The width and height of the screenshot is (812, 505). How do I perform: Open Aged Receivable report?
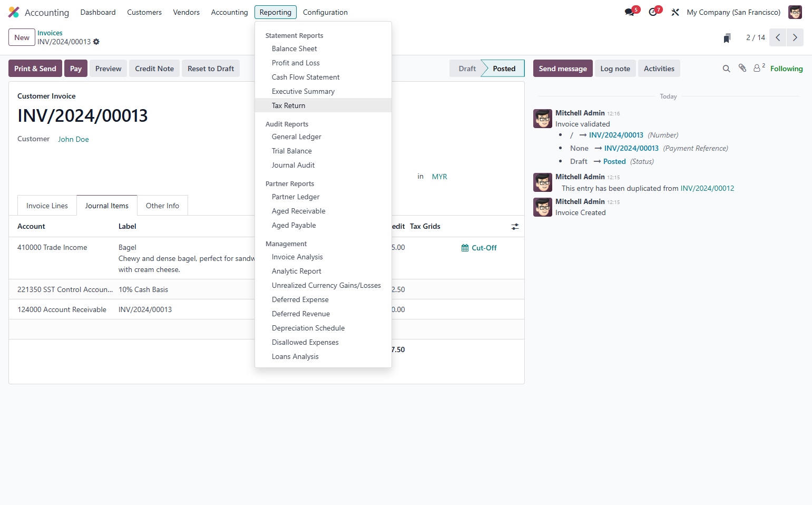(x=323, y=211)
